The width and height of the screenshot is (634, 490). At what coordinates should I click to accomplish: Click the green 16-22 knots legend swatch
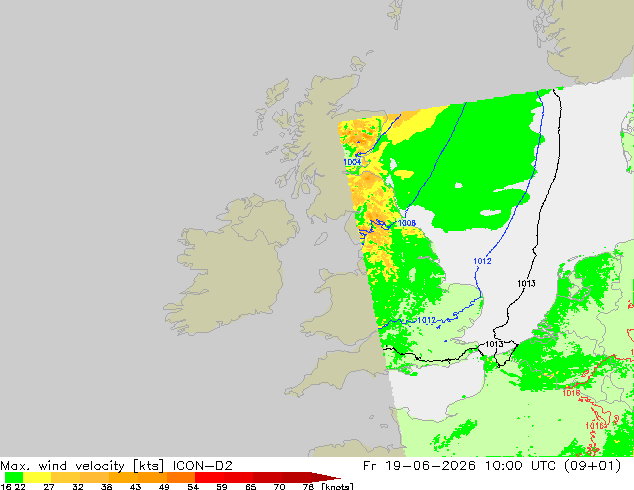pyautogui.click(x=14, y=477)
